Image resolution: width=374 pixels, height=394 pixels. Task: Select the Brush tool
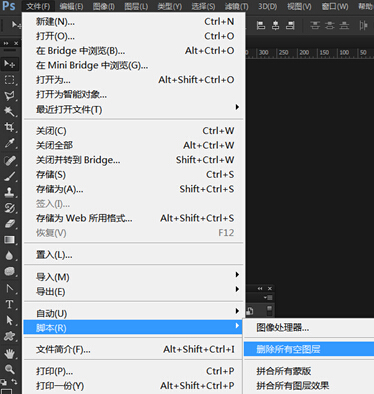[9, 176]
